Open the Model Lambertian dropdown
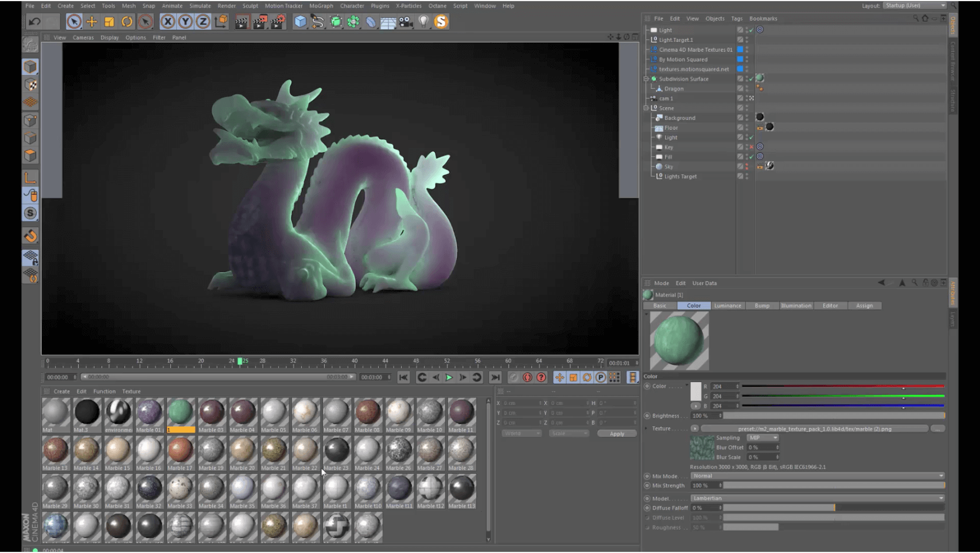Image resolution: width=980 pixels, height=553 pixels. (x=817, y=499)
